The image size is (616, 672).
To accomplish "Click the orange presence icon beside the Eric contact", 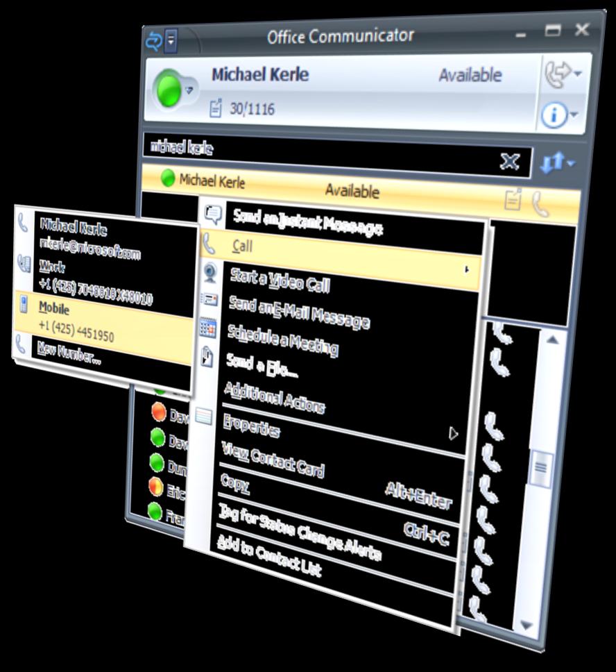I will click(x=156, y=487).
